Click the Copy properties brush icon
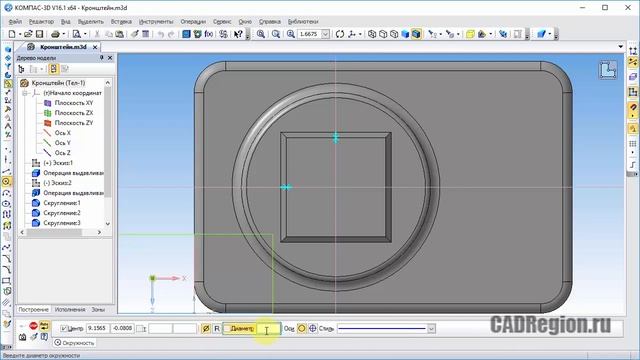The width and height of the screenshot is (640, 360). (x=134, y=34)
